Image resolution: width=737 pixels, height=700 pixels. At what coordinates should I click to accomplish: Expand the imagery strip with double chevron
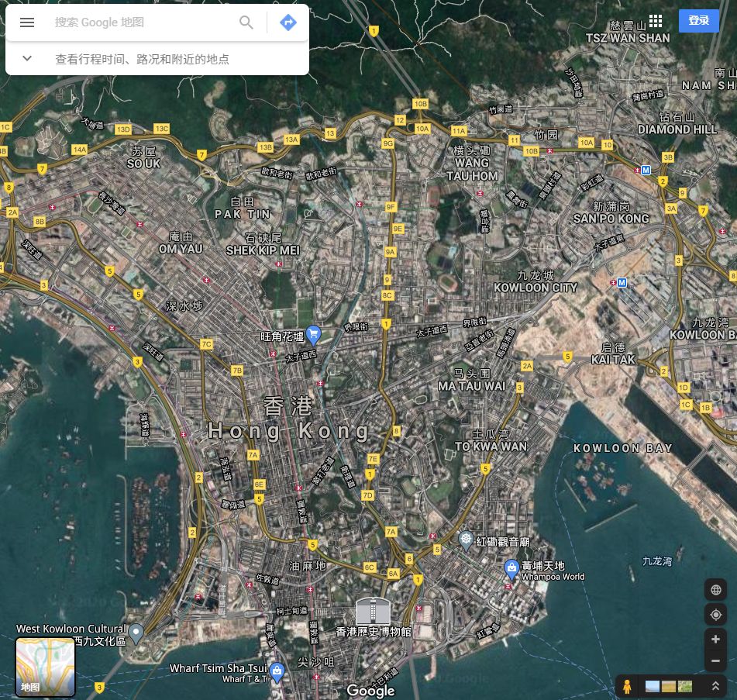[x=715, y=687]
